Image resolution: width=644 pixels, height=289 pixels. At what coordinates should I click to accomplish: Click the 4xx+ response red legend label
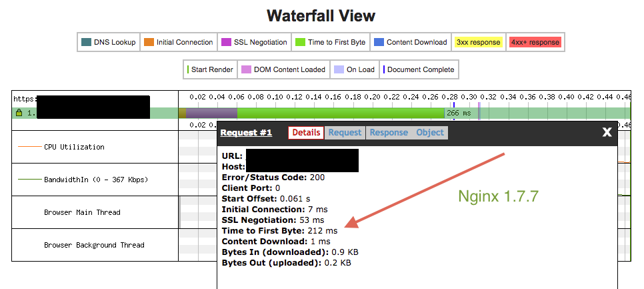535,42
